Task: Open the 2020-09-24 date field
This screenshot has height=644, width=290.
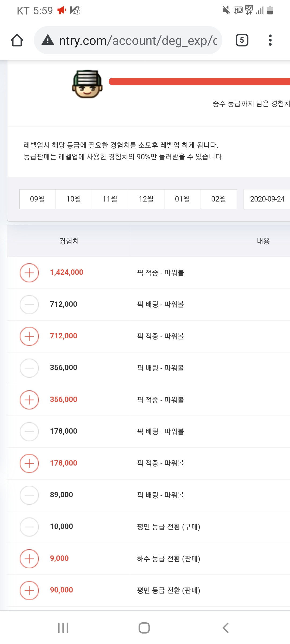Action: point(267,199)
